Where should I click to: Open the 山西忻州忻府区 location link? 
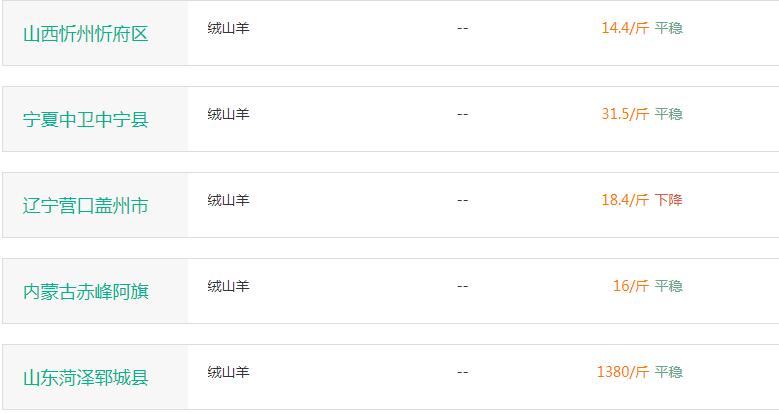(85, 34)
